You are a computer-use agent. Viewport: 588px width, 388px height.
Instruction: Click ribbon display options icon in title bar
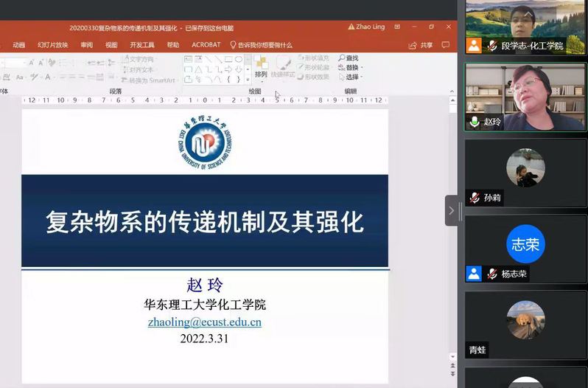(397, 27)
